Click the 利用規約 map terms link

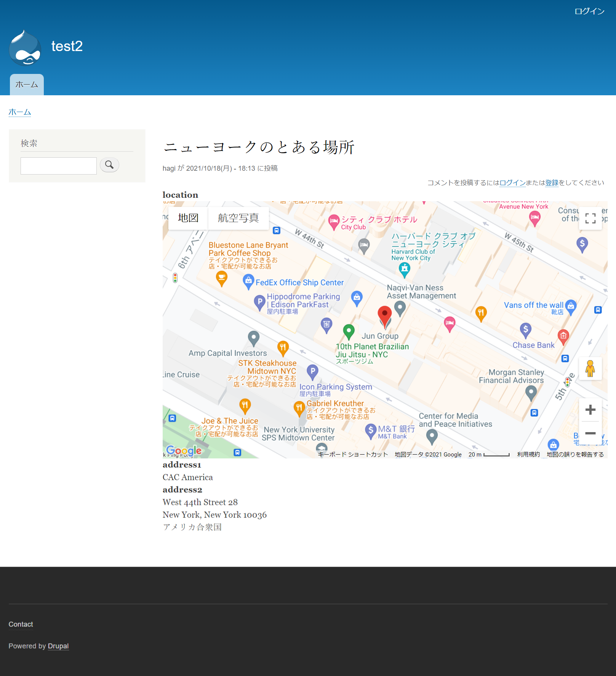click(x=528, y=454)
